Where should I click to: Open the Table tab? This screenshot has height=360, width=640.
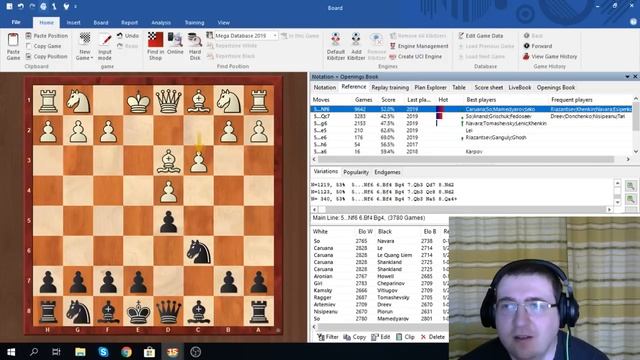coord(459,87)
